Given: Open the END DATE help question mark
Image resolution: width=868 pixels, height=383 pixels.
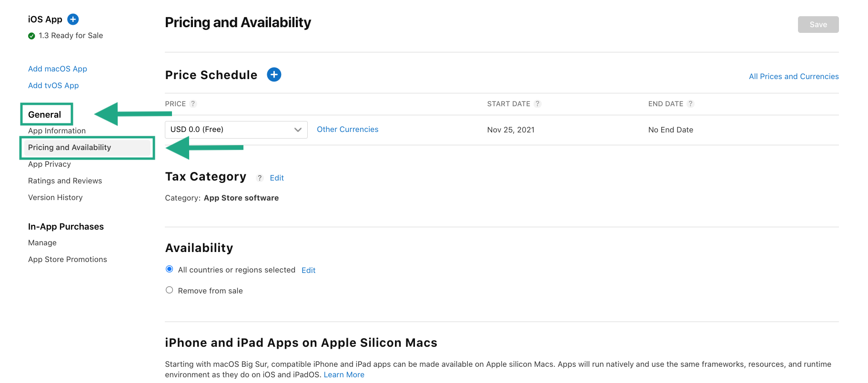Looking at the screenshot, I should 690,104.
